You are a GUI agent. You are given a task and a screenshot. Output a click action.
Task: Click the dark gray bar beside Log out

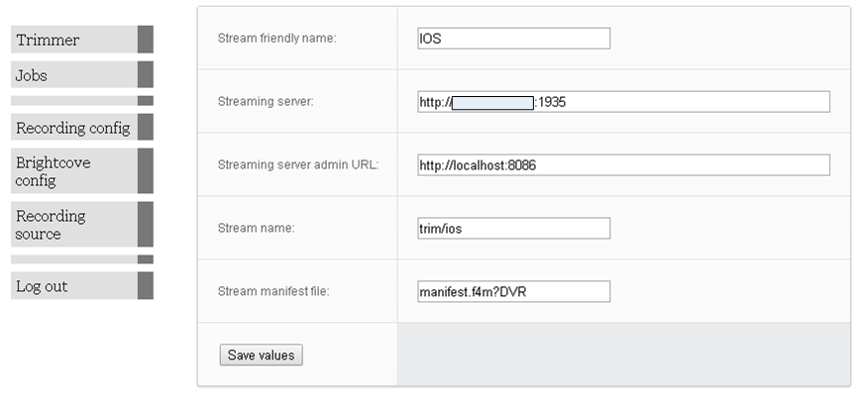tap(146, 286)
